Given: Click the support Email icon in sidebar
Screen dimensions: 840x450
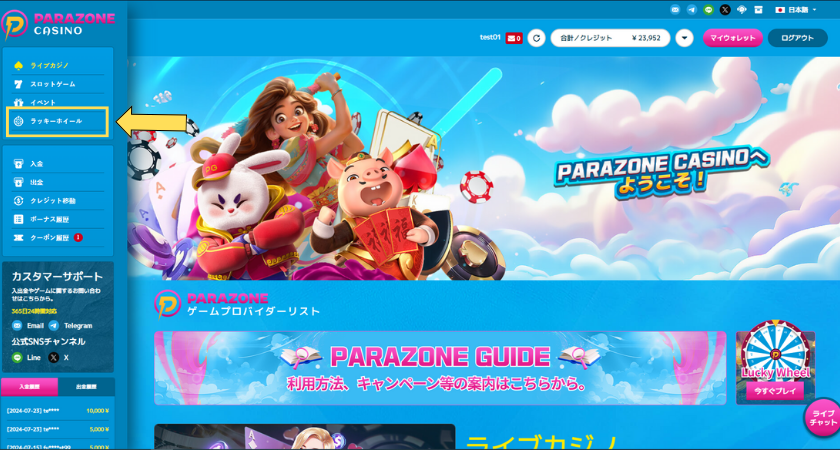Looking at the screenshot, I should pyautogui.click(x=17, y=326).
